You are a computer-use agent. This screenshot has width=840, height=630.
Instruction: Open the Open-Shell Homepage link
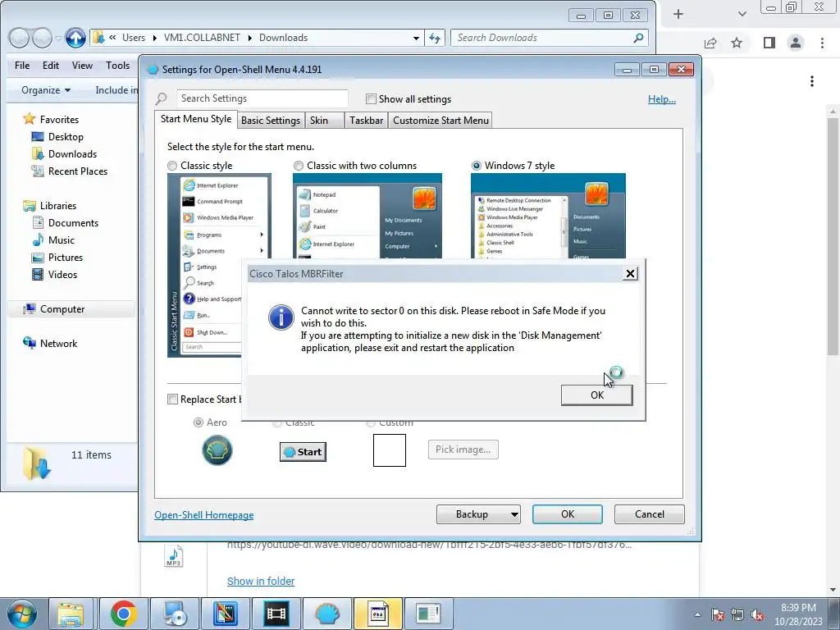(204, 515)
